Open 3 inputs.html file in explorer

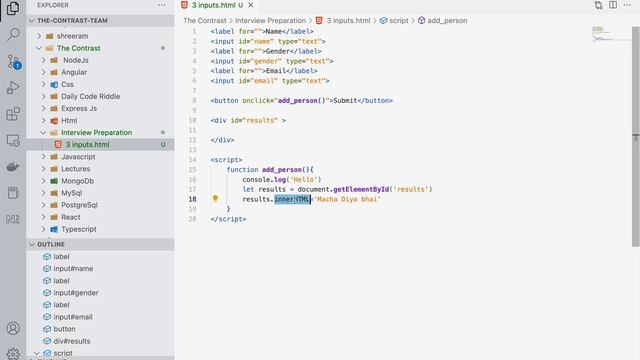100,144
